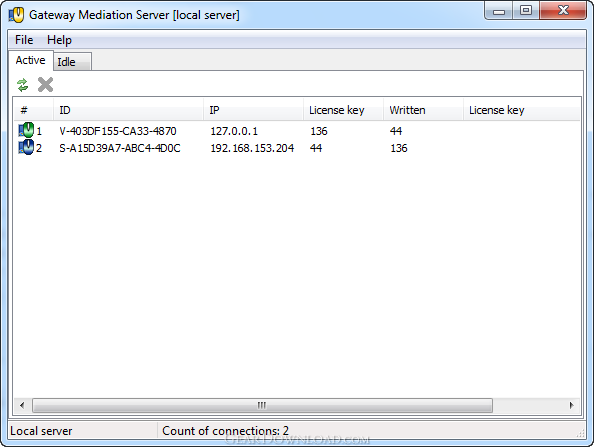Select connection V-403DF155-CA33-4870

tap(118, 131)
